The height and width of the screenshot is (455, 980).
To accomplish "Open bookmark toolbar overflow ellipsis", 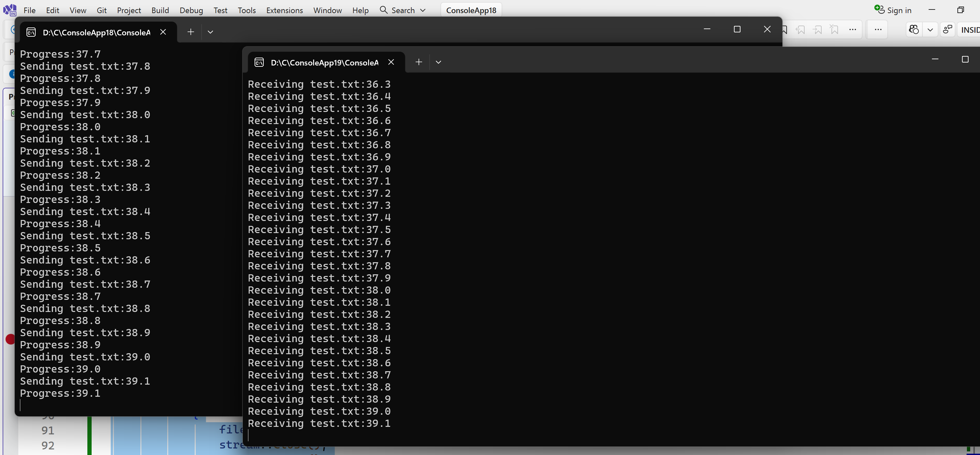I will click(853, 30).
